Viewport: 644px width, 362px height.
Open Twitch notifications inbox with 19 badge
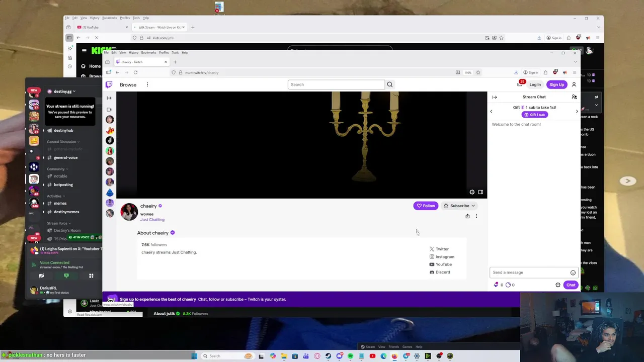coord(520,84)
